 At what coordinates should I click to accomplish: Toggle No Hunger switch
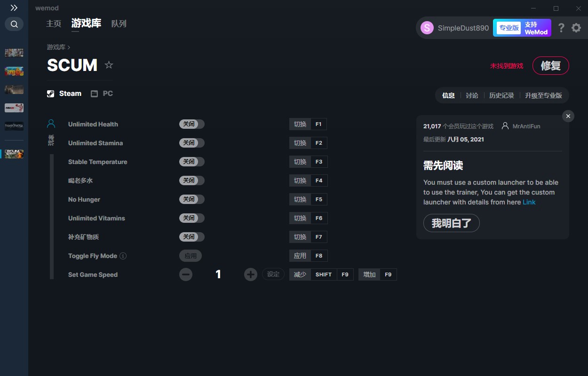tap(192, 199)
